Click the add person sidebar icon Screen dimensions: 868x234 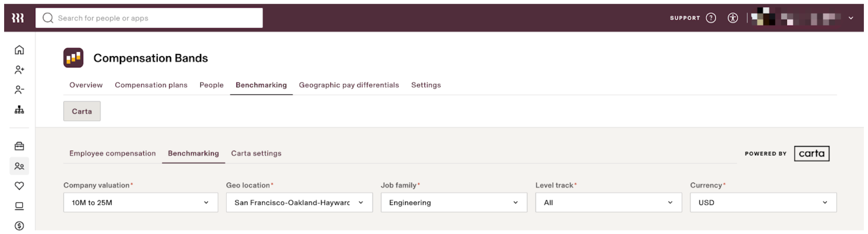19,70
